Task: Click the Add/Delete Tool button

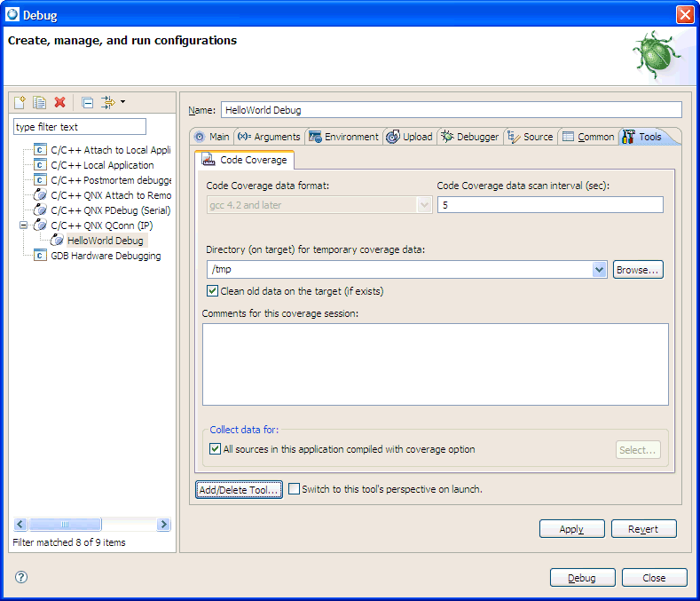Action: 239,490
